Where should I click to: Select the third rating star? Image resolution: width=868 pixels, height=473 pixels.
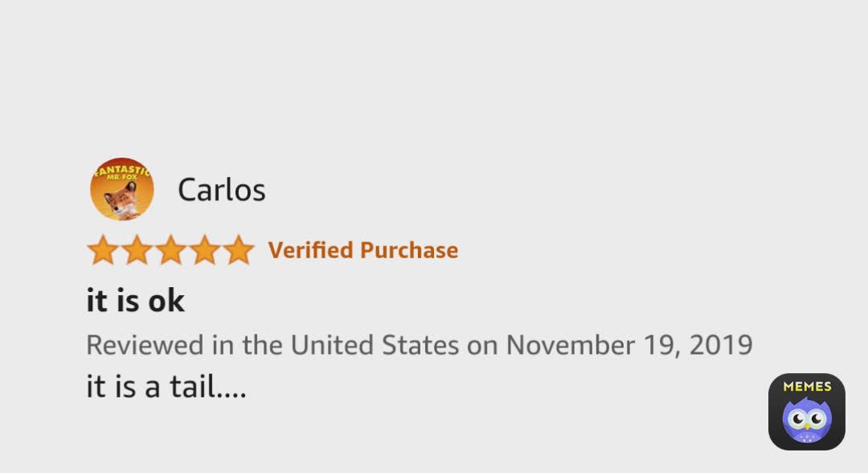170,251
